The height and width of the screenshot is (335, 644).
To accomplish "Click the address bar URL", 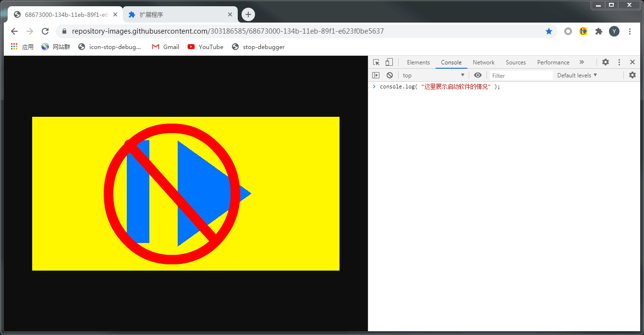I will (x=228, y=31).
